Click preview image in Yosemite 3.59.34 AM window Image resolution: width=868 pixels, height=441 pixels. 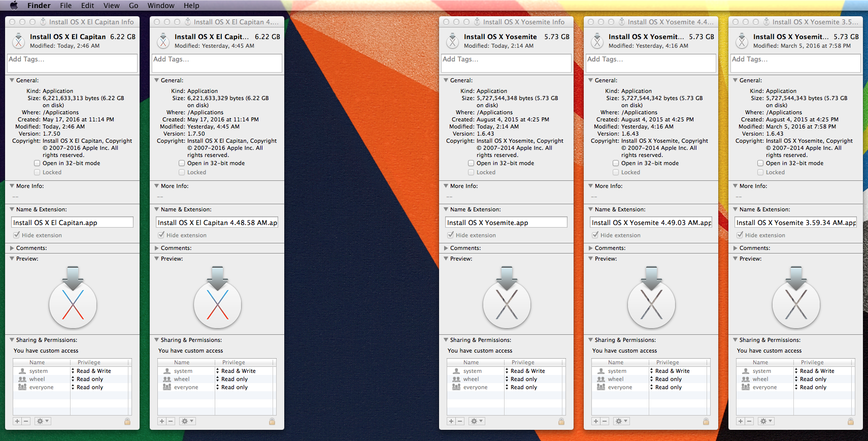point(796,298)
